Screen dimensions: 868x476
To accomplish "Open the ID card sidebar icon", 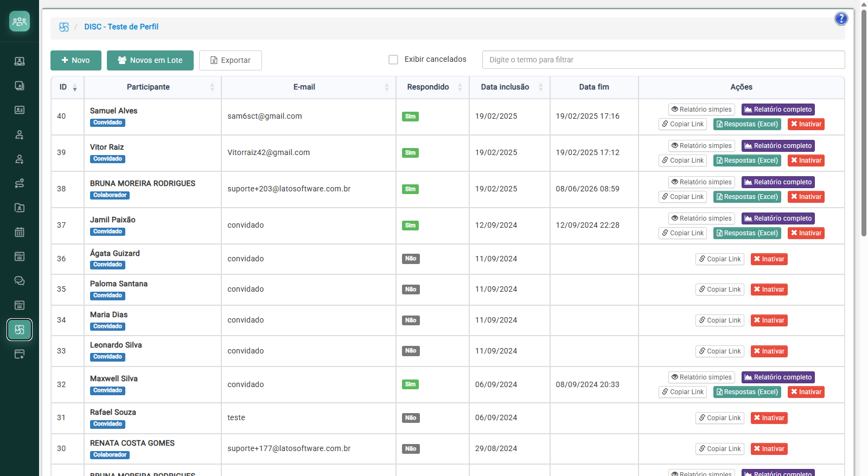I will [x=20, y=110].
